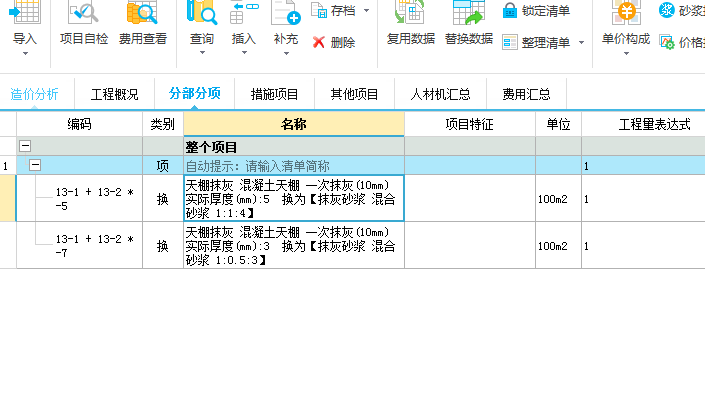Click 100m2 unit in the -5 row
Image resolution: width=705 pixels, height=399 pixels.
[x=558, y=199]
